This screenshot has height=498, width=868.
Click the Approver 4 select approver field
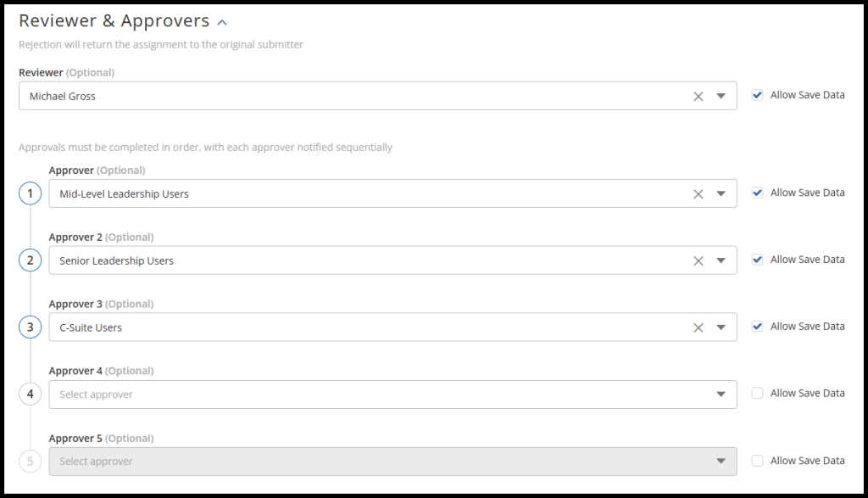click(373, 394)
